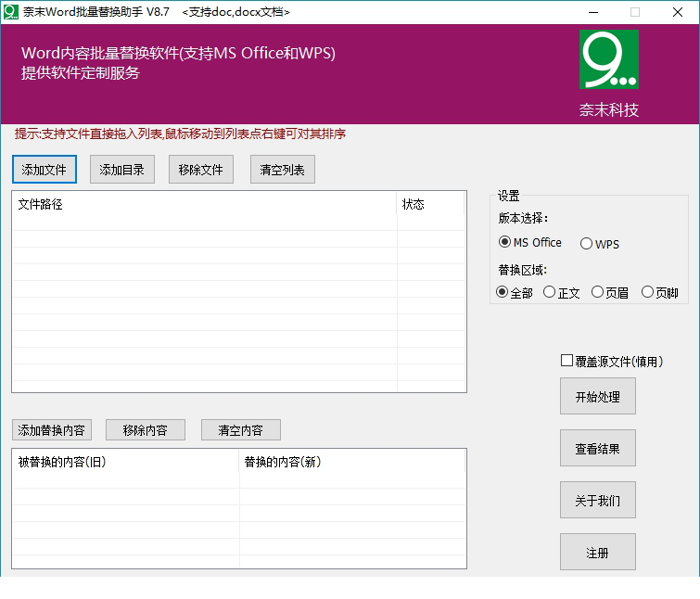This screenshot has height=599, width=700.
Task: Select 全部 as the replace area
Action: [503, 292]
